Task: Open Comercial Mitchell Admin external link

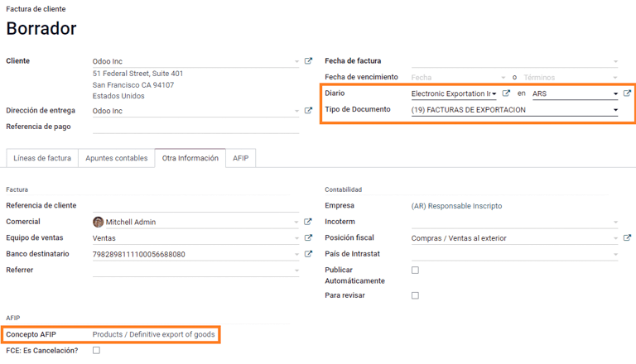Action: pyautogui.click(x=309, y=222)
